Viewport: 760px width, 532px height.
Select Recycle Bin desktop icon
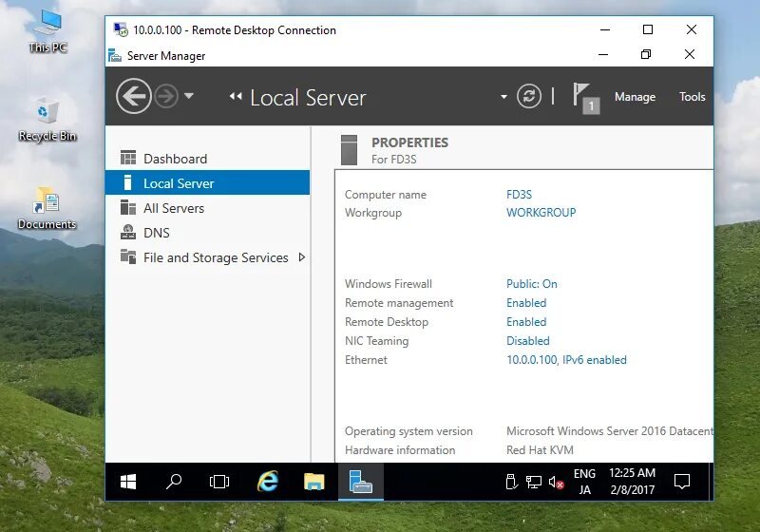click(47, 119)
